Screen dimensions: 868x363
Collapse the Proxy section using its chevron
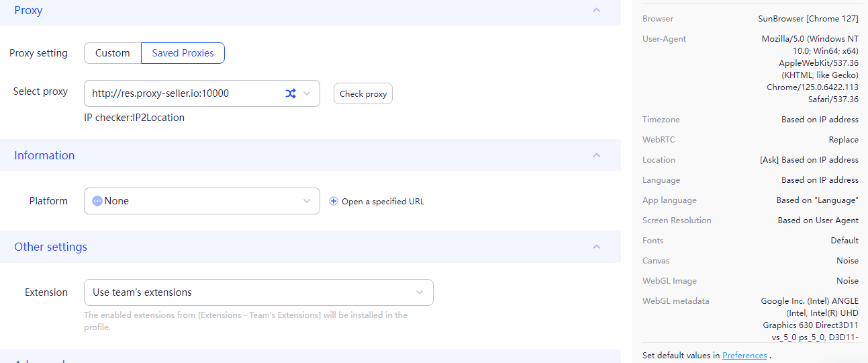(596, 10)
